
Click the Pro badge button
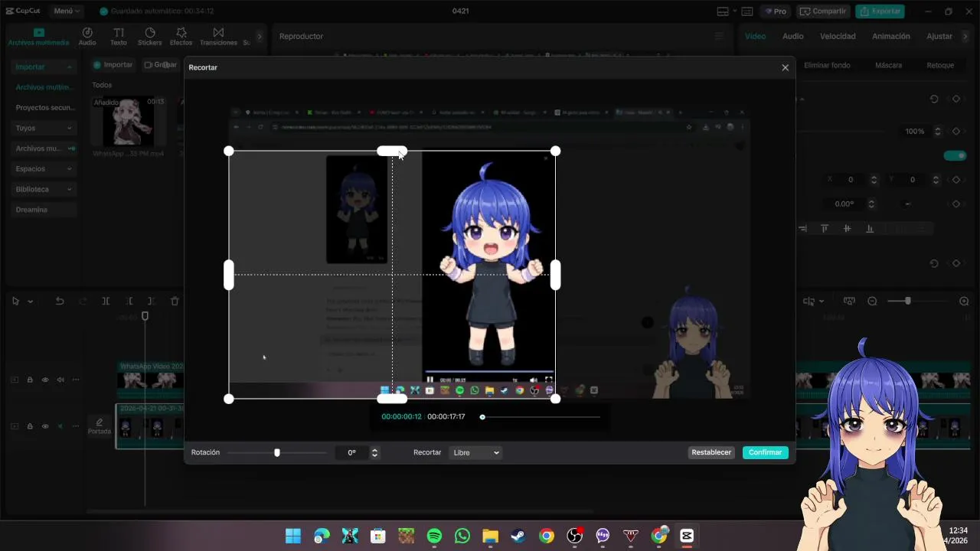coord(775,11)
